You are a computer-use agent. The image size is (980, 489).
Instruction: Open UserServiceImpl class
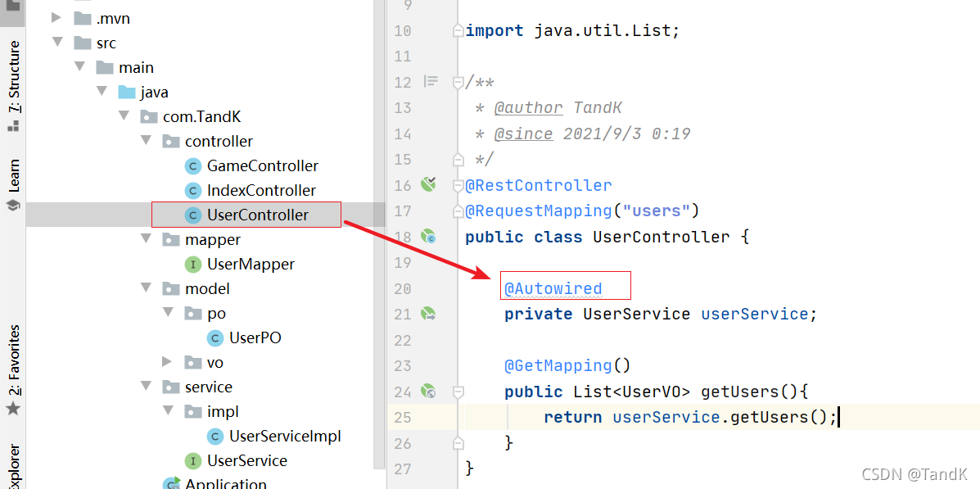[x=285, y=436]
